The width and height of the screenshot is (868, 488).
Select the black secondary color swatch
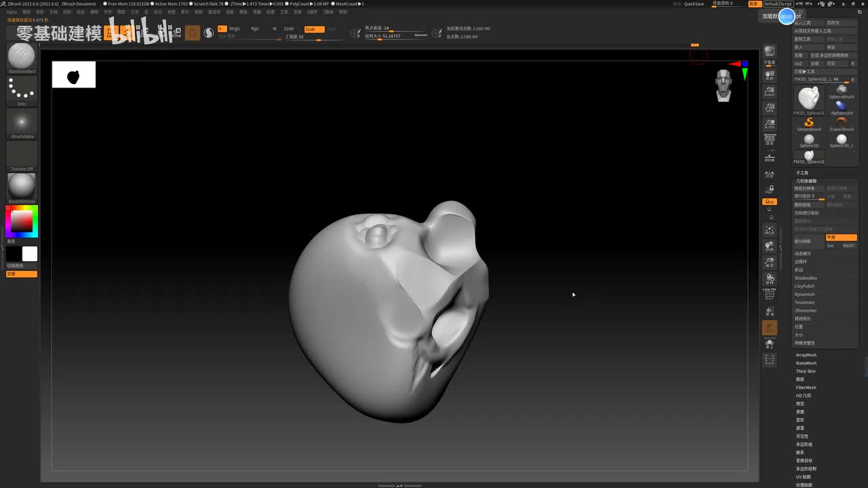pyautogui.click(x=14, y=253)
